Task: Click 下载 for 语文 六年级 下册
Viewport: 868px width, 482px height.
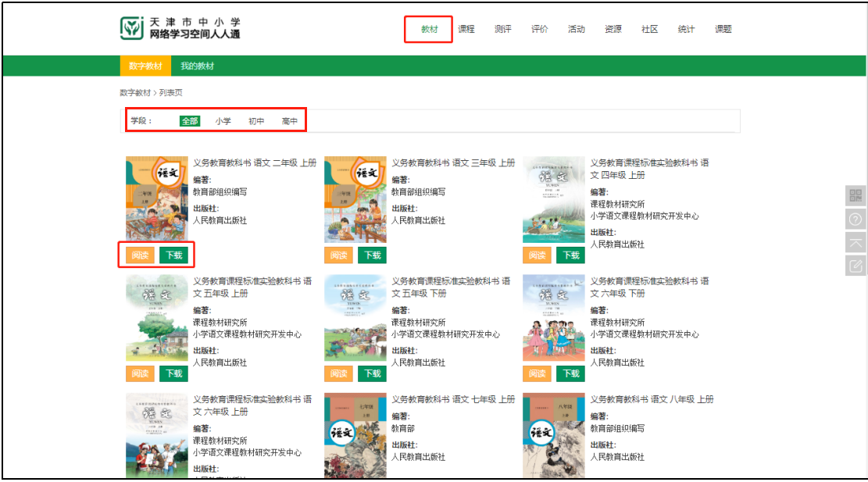Action: [x=571, y=373]
